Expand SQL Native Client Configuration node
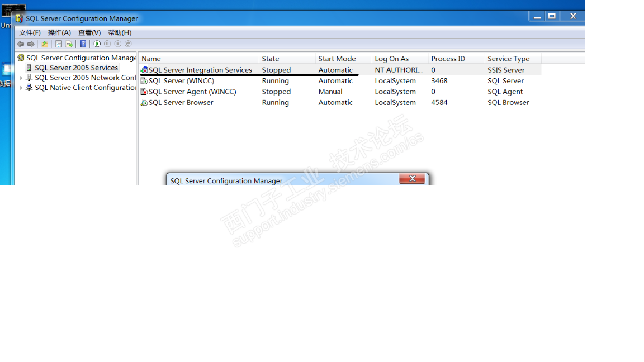644x362 pixels. [x=21, y=87]
